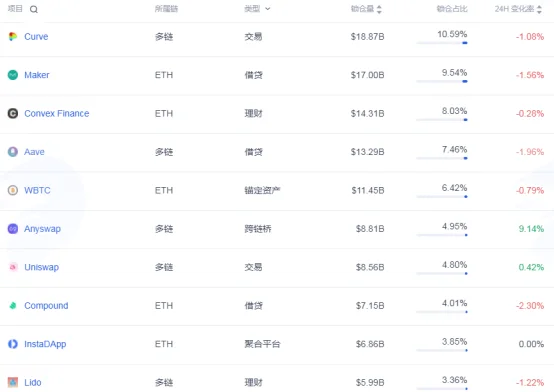Click the WBTC coin logo icon
The image size is (554, 392).
point(13,190)
